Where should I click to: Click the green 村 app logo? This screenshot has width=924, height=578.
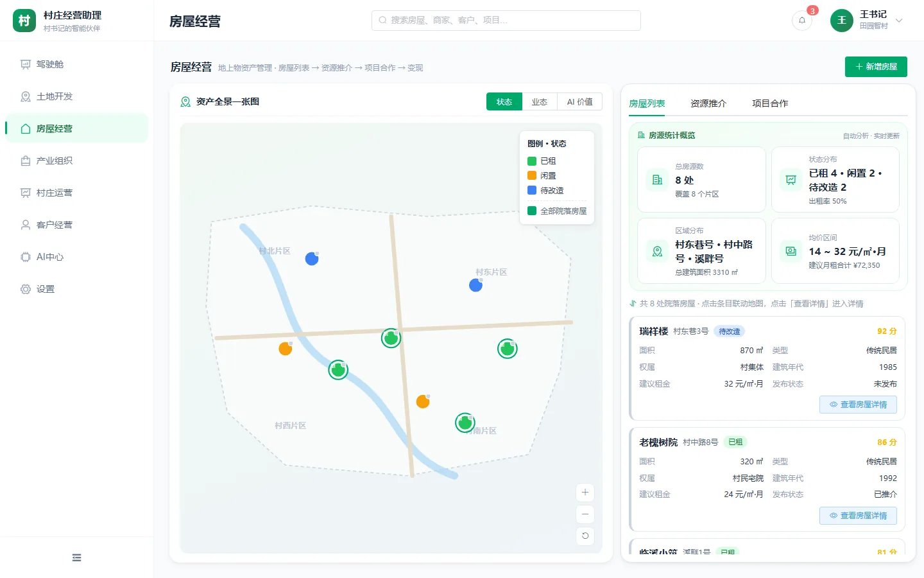(x=24, y=21)
